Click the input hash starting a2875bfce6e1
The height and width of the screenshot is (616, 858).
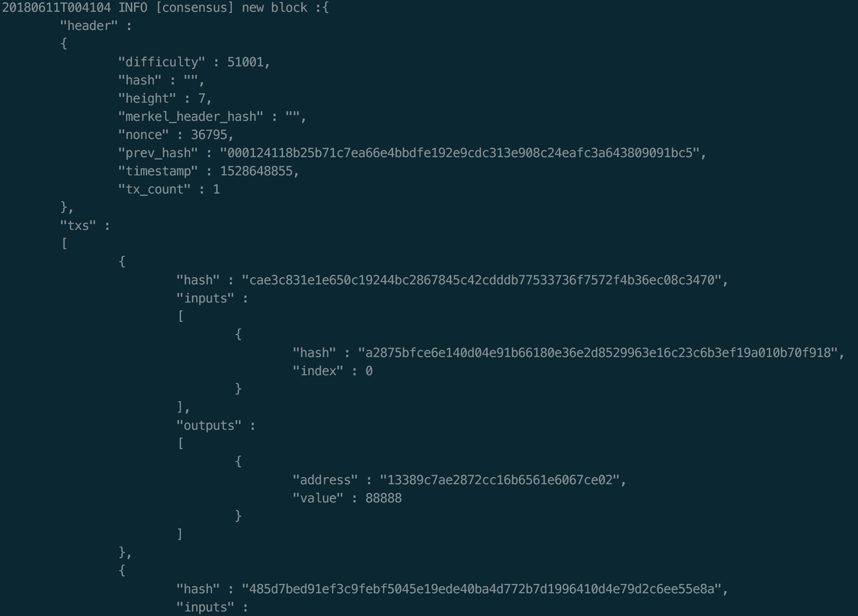click(598, 353)
